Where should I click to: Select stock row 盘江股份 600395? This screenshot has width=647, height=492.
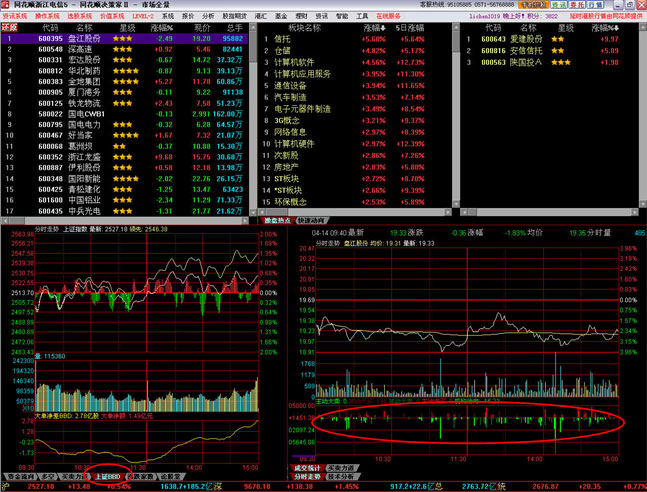[x=80, y=38]
